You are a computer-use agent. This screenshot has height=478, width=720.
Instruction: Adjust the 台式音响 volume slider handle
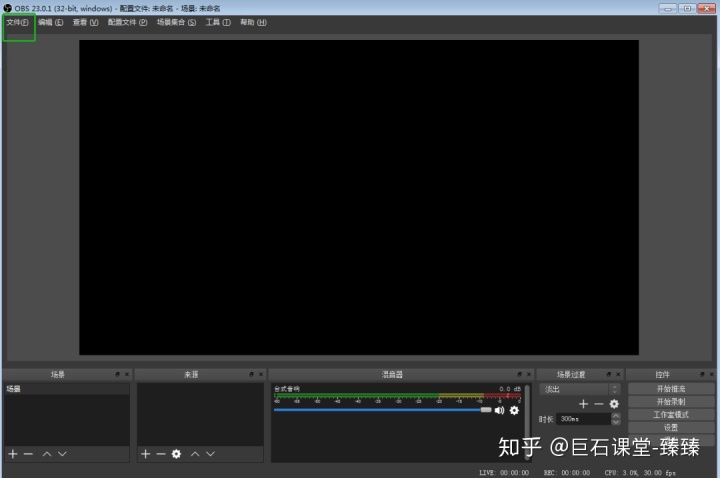[486, 410]
